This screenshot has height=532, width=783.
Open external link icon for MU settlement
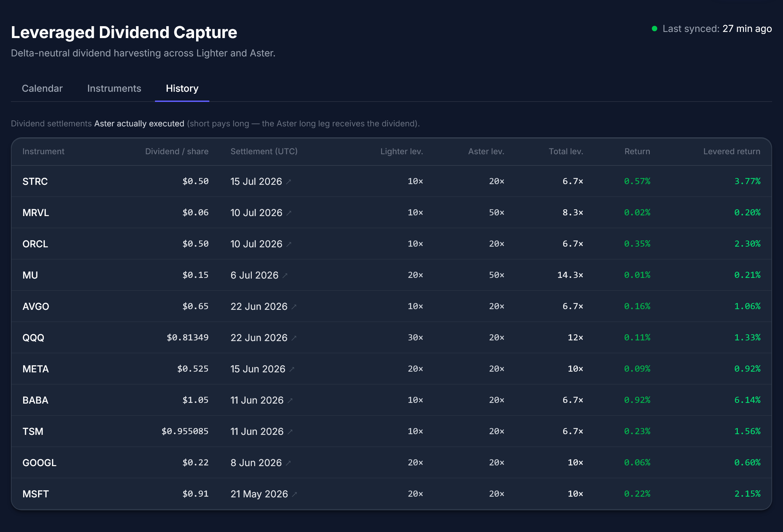(285, 276)
